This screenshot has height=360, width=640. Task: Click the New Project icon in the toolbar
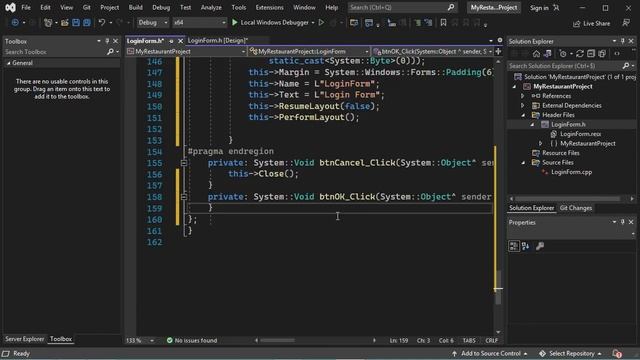[48, 23]
